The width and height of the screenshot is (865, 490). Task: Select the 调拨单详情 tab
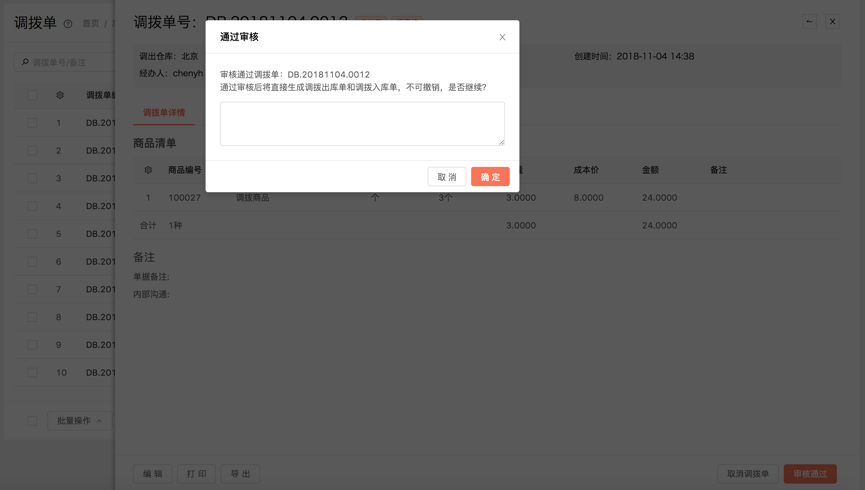coord(164,113)
